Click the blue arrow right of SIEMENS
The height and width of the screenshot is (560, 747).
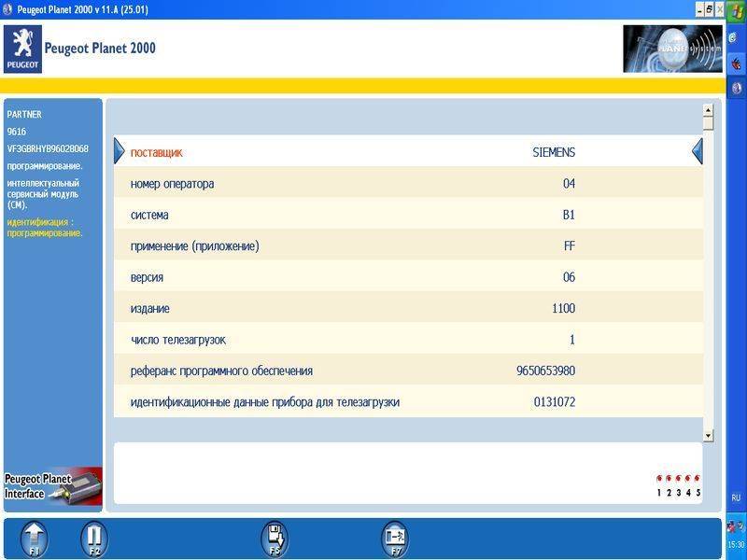697,151
